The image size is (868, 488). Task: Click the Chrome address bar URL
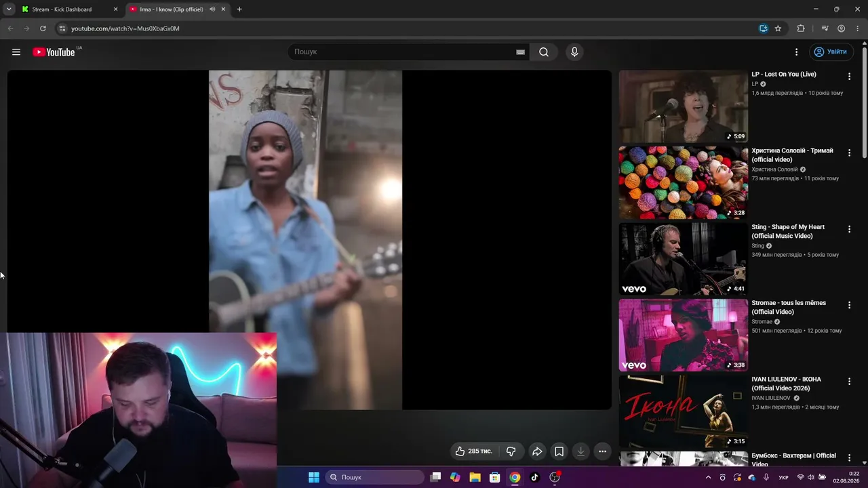point(125,28)
